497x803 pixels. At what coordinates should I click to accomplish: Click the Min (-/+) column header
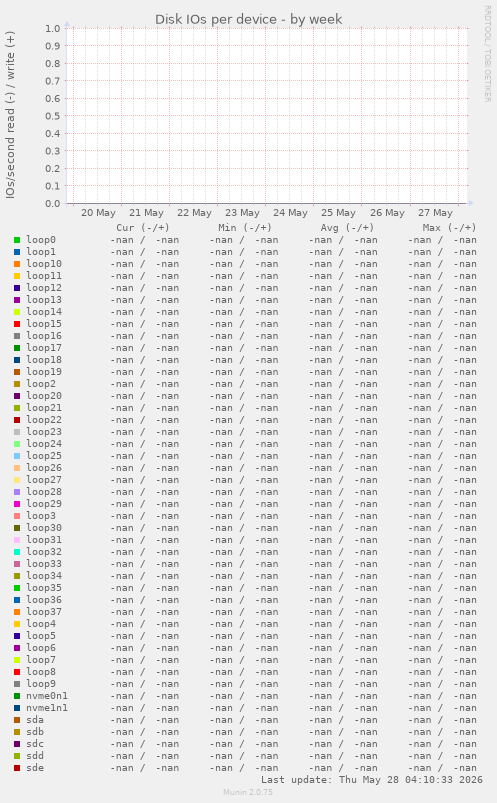(245, 228)
